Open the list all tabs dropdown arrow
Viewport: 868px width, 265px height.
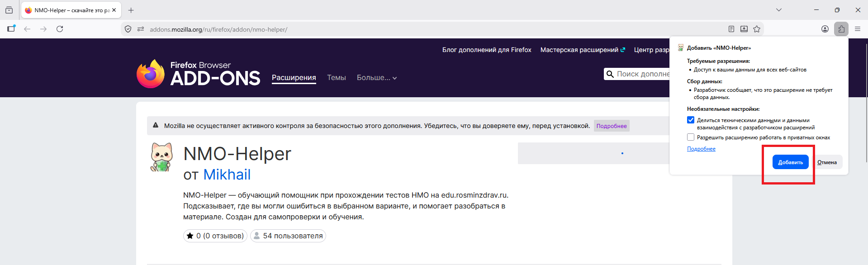coord(779,10)
